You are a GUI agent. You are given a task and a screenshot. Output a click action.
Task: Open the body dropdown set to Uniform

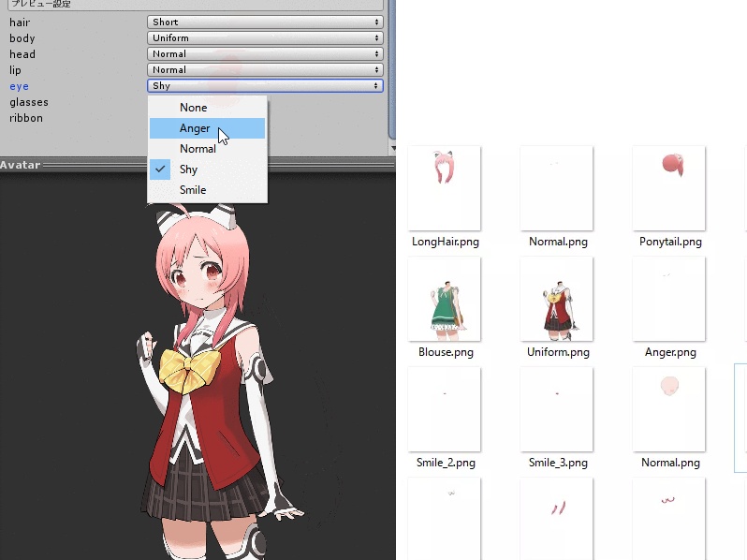(265, 38)
